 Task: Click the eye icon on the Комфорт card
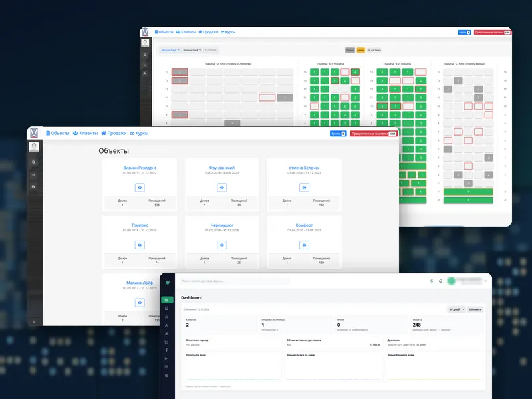click(304, 245)
